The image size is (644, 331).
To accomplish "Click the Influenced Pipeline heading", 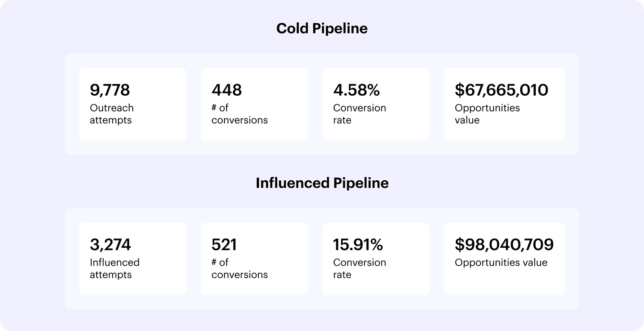I will (x=322, y=183).
